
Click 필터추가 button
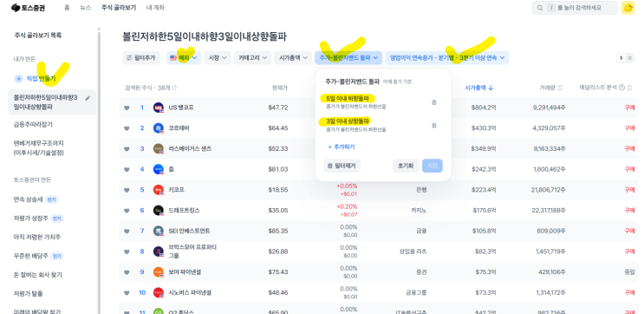tap(141, 58)
